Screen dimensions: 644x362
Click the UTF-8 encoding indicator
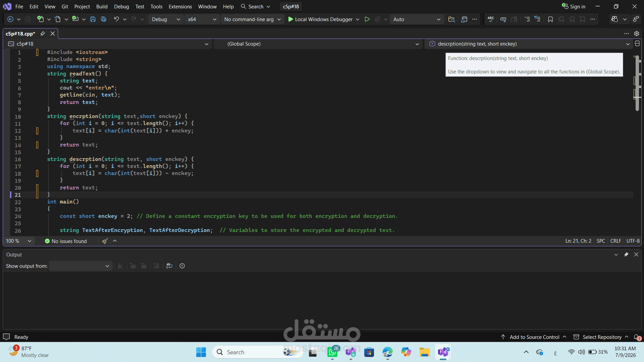(633, 241)
